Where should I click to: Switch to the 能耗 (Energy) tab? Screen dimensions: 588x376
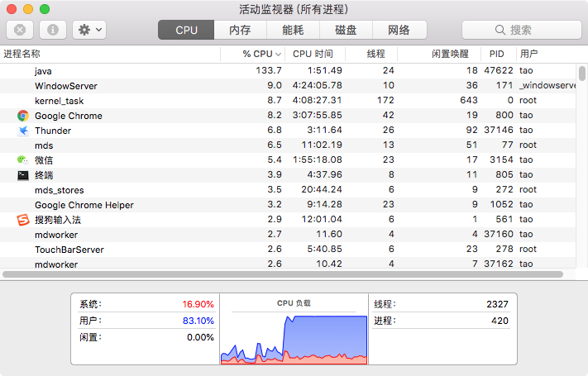(x=293, y=30)
